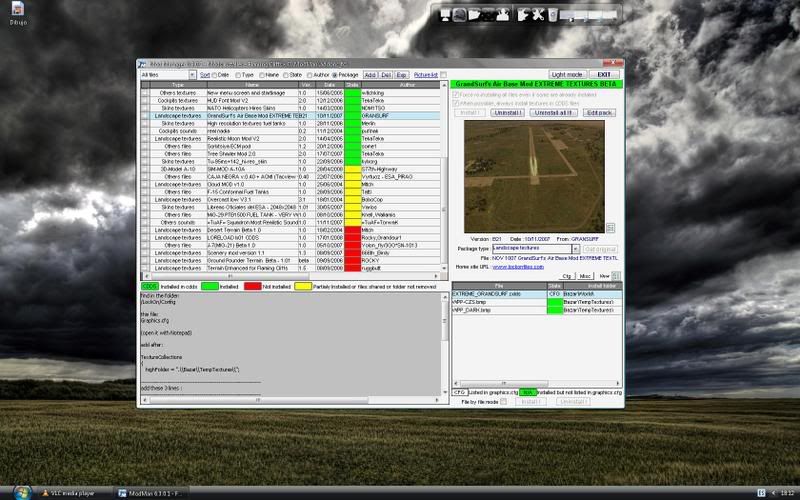The width and height of the screenshot is (800, 500).
Task: Click yellow state cell of SIM-MOD A-10A
Action: coord(353,169)
